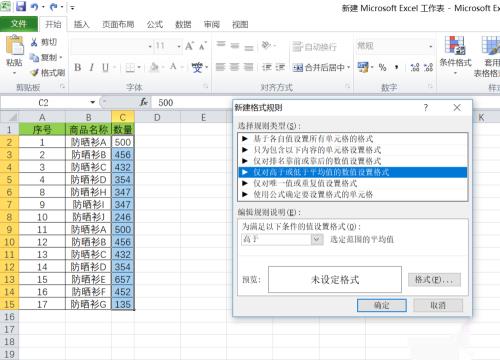Click the 取消 Cancel button
Screen dimensions: 500x360
click(x=438, y=305)
